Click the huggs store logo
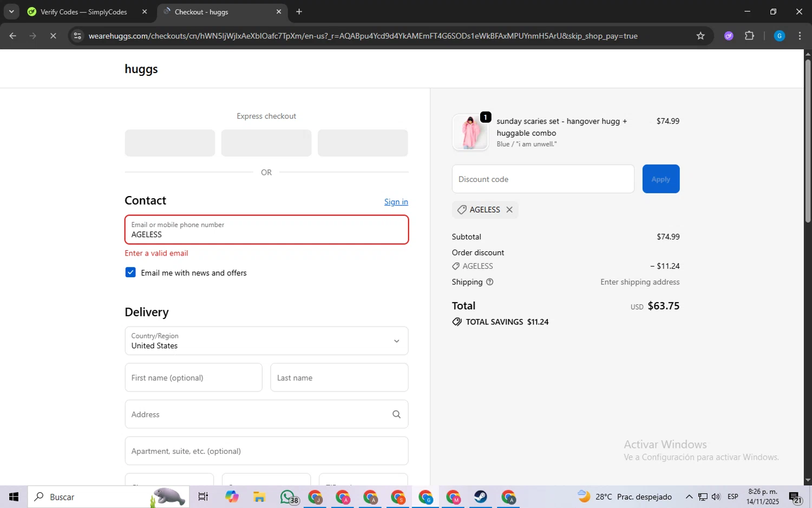 [x=141, y=69]
